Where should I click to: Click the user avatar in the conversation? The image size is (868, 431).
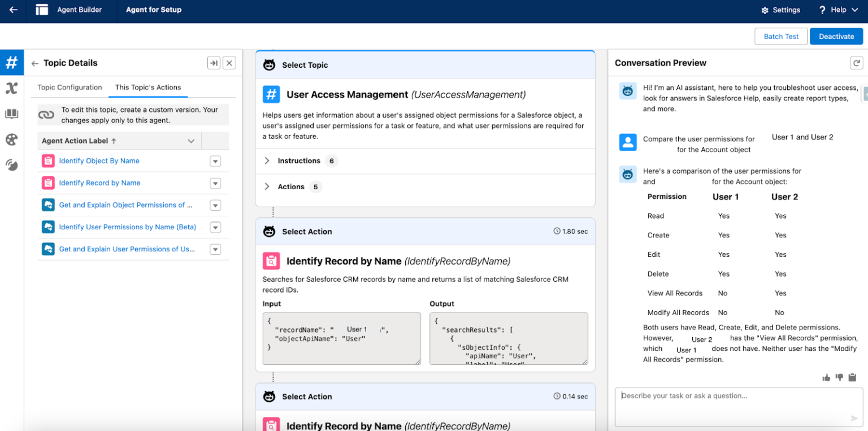click(628, 142)
